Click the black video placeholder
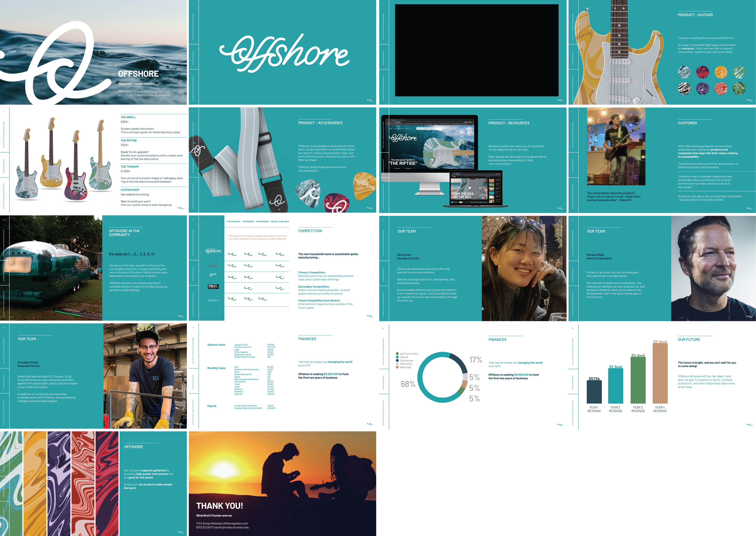756x536 pixels. [476, 50]
